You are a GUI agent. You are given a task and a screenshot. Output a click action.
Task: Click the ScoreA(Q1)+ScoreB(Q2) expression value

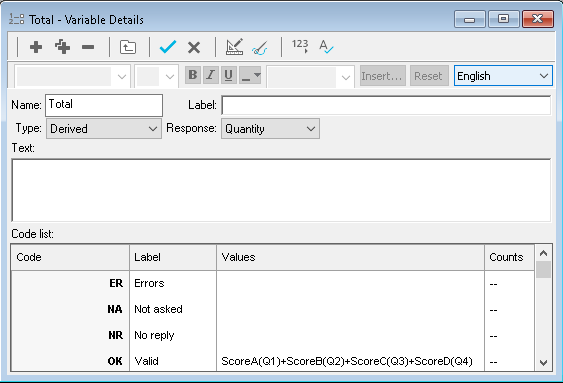[347, 361]
